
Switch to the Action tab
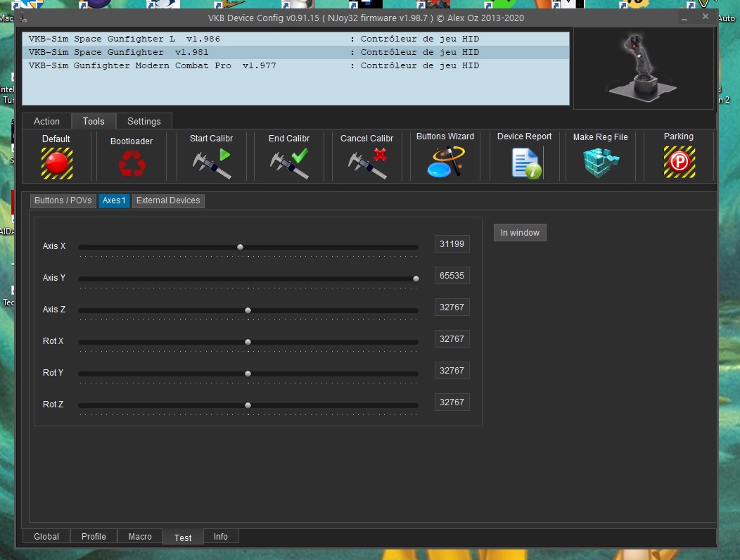point(46,121)
